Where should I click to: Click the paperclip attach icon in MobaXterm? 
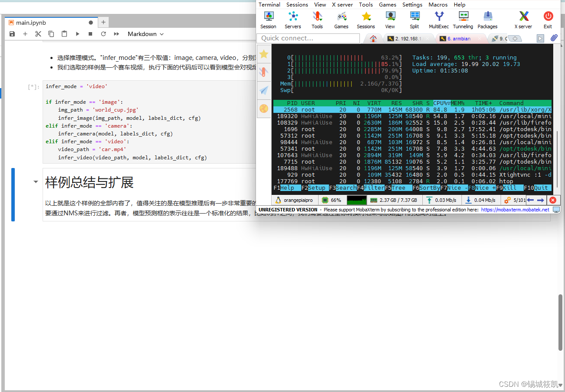tap(554, 38)
